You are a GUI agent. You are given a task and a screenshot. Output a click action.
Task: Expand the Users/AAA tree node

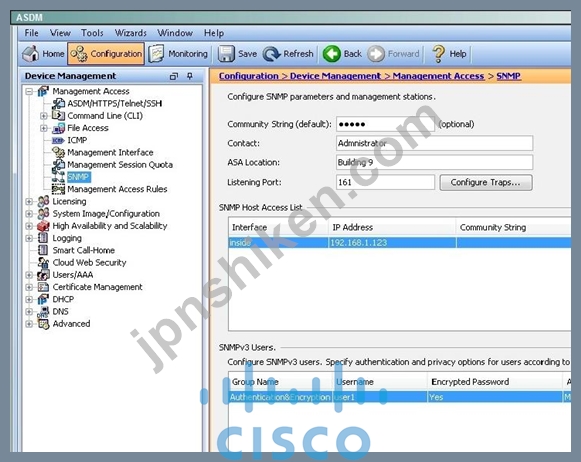pyautogui.click(x=29, y=275)
